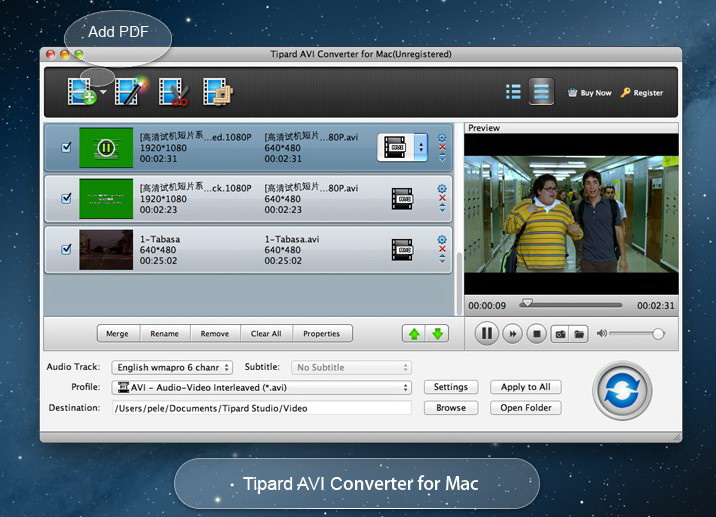This screenshot has width=716, height=517.
Task: Click the Destination path field
Action: (261, 408)
